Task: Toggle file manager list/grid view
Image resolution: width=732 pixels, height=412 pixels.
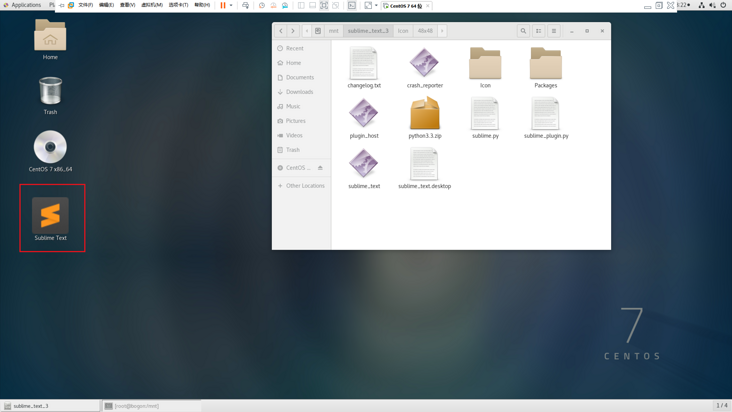Action: click(x=538, y=31)
